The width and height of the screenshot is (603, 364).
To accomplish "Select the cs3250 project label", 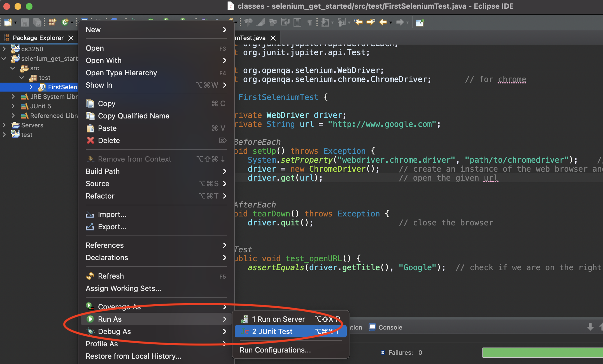I will click(32, 49).
